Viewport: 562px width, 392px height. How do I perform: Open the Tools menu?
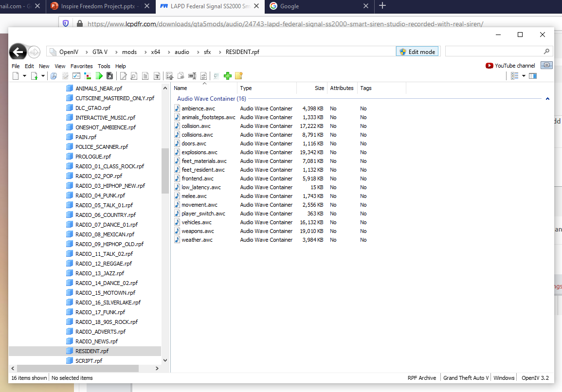click(x=104, y=66)
